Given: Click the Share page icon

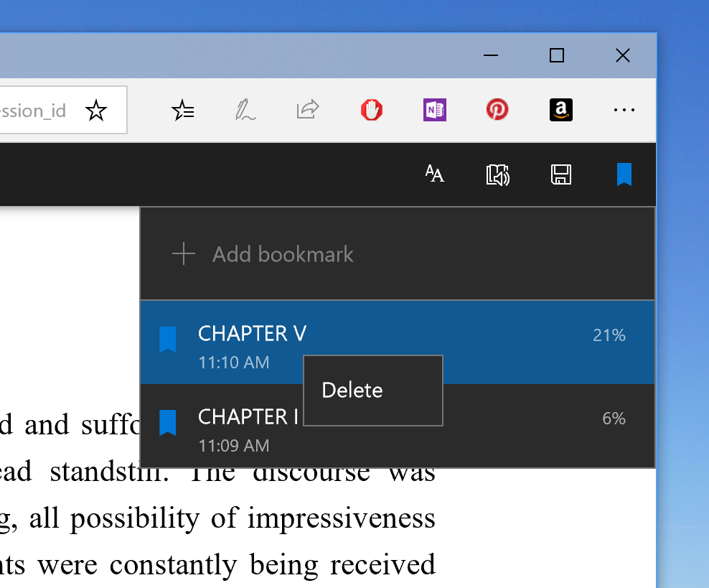Looking at the screenshot, I should 308,110.
